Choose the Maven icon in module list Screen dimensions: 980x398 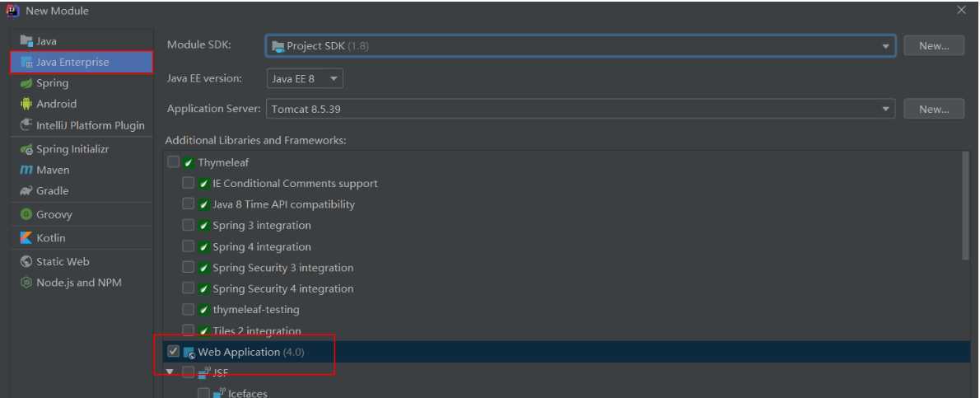(26, 171)
